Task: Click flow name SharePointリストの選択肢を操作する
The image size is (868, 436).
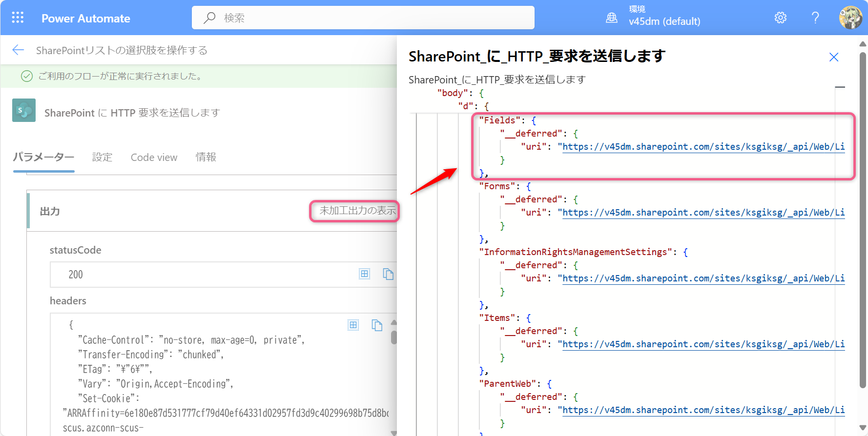Action: coord(122,50)
